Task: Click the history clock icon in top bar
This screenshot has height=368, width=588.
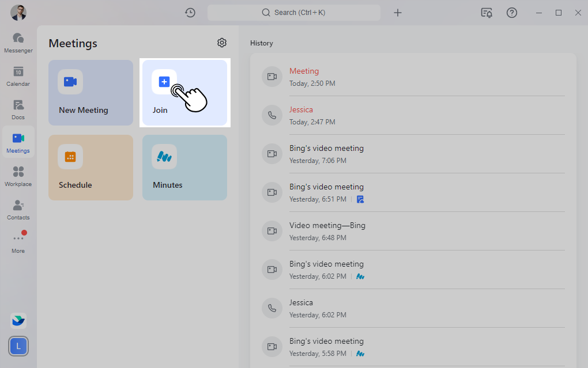Action: (x=190, y=13)
